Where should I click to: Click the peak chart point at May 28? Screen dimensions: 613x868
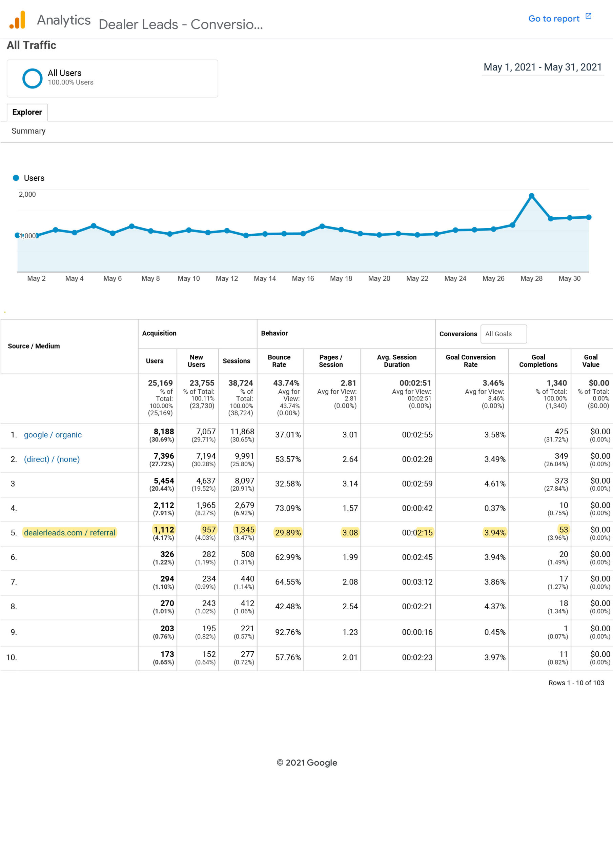[531, 196]
